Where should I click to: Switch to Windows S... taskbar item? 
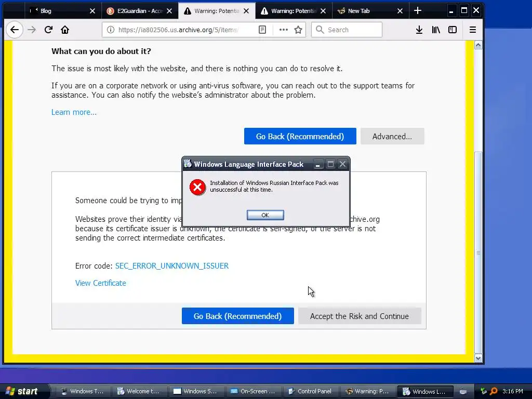click(x=195, y=391)
